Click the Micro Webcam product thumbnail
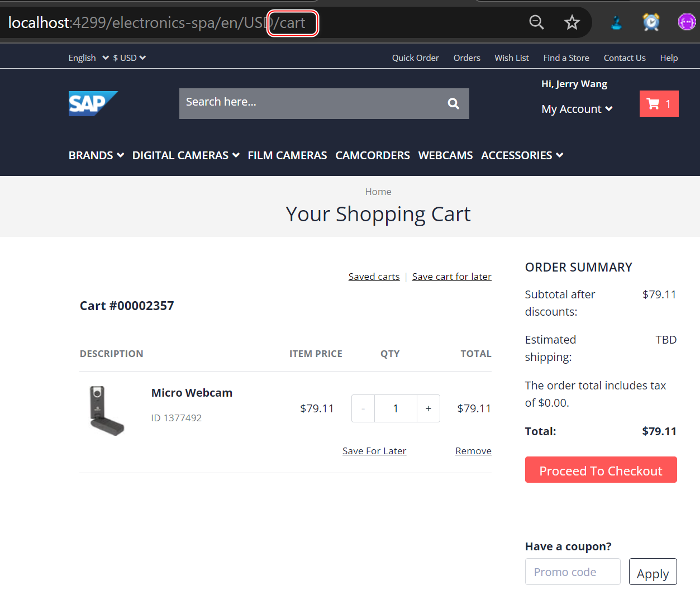The image size is (700, 590). pos(106,411)
